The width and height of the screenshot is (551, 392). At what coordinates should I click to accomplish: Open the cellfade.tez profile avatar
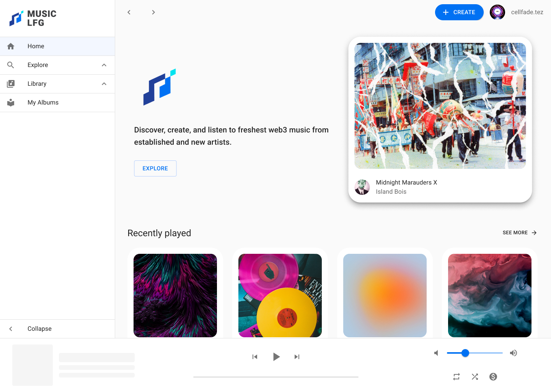pos(497,12)
